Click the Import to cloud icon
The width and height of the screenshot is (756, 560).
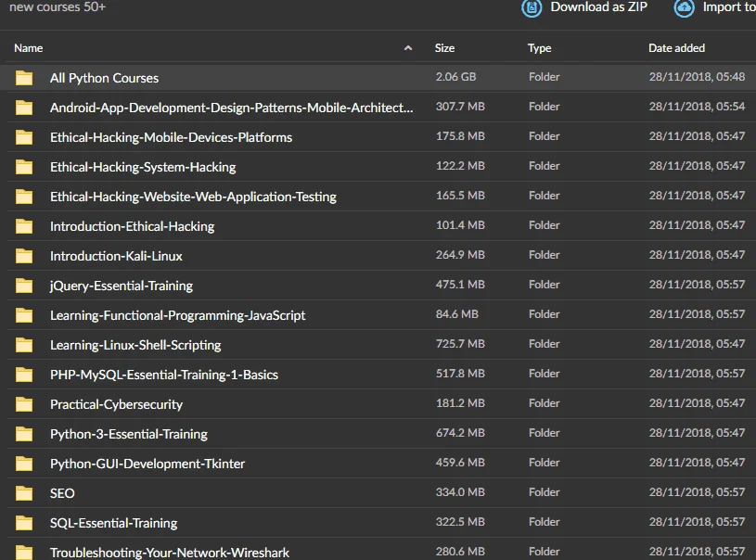coord(685,7)
